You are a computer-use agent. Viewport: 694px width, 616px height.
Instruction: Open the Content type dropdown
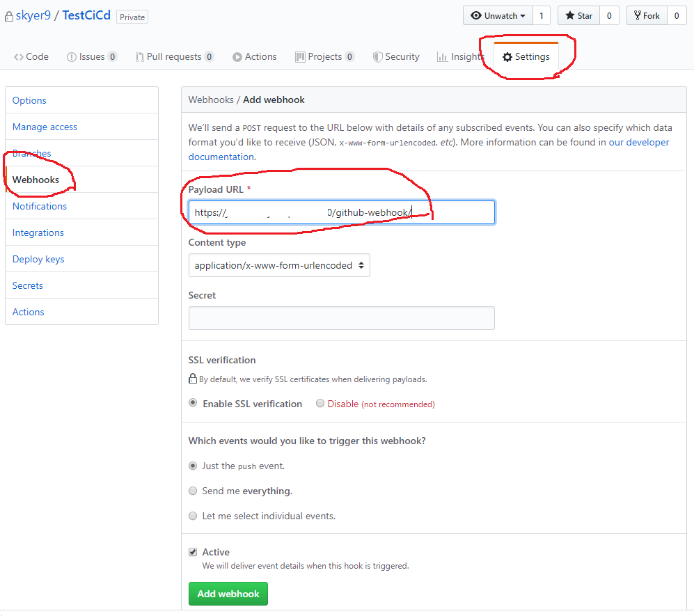click(x=279, y=265)
